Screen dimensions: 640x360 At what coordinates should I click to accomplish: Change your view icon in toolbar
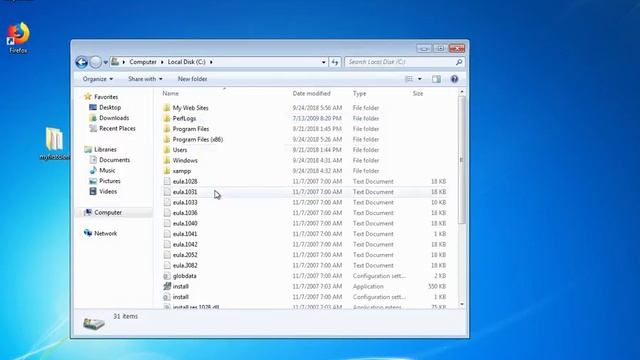click(x=409, y=79)
